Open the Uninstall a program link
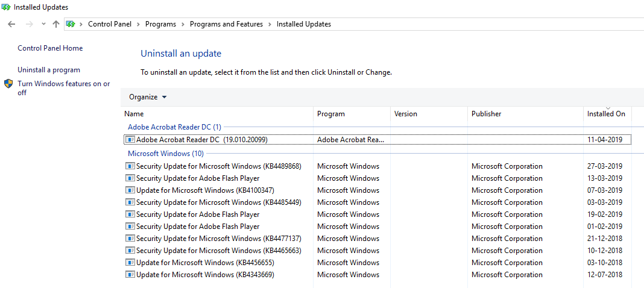644x288 pixels. [x=49, y=70]
